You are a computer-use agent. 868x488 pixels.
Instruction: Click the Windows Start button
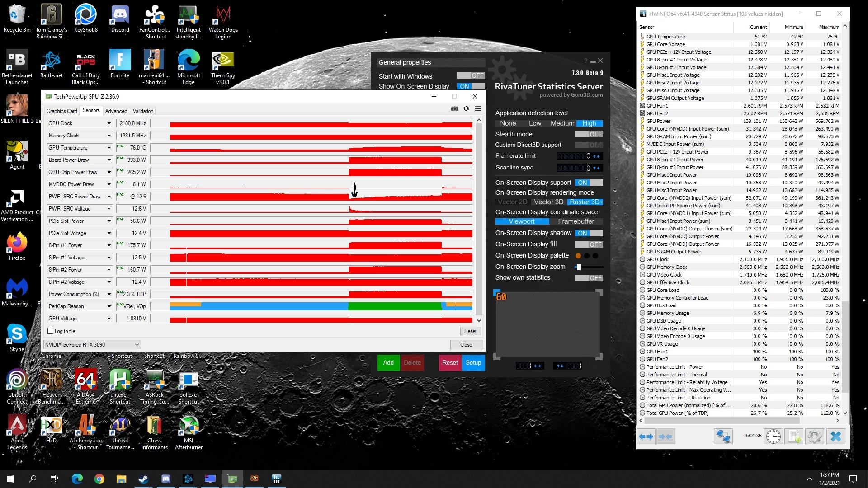(x=11, y=479)
